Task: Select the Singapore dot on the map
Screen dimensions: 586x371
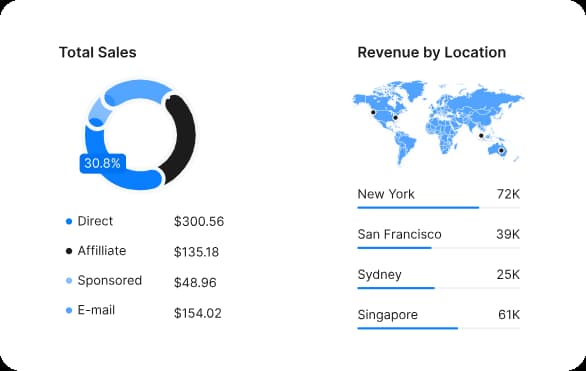Action: 481,136
